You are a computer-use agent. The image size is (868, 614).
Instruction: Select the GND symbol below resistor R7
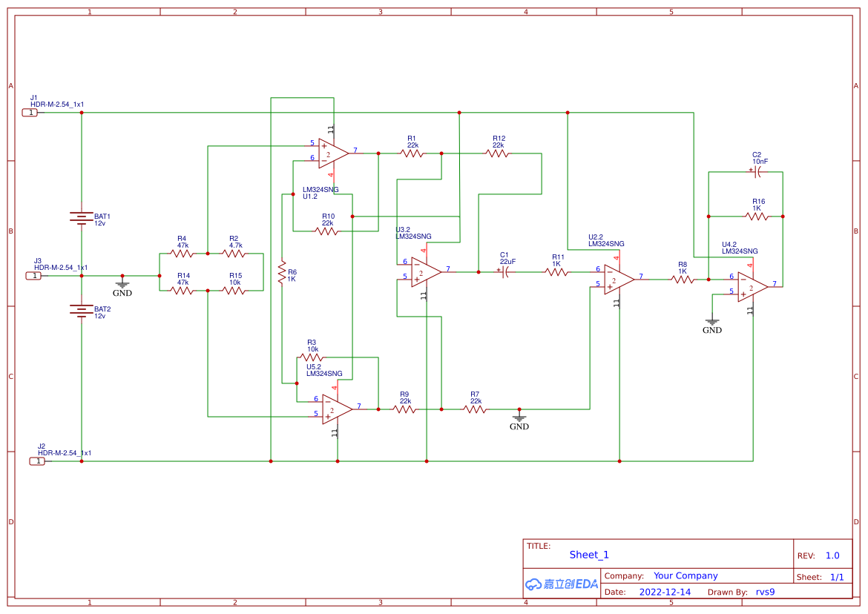tap(519, 420)
